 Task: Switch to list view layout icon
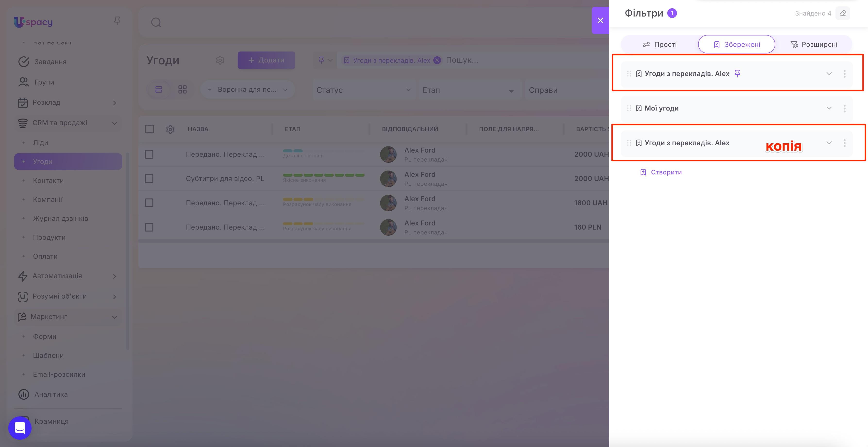coord(158,89)
